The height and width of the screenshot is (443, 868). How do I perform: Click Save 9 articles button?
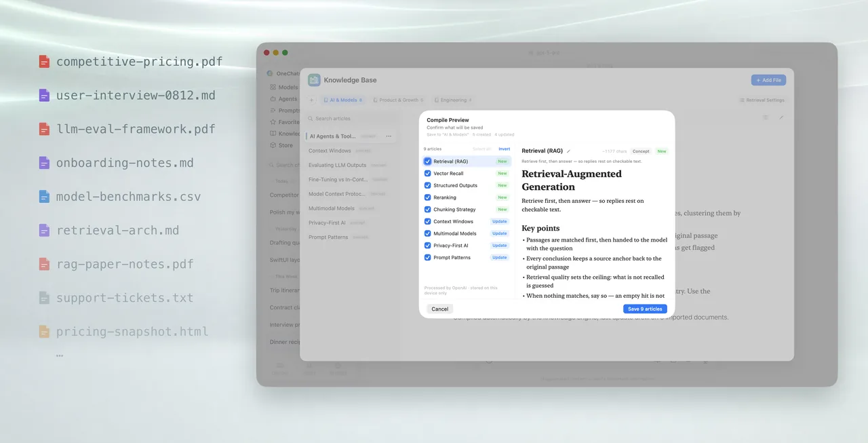pyautogui.click(x=645, y=309)
